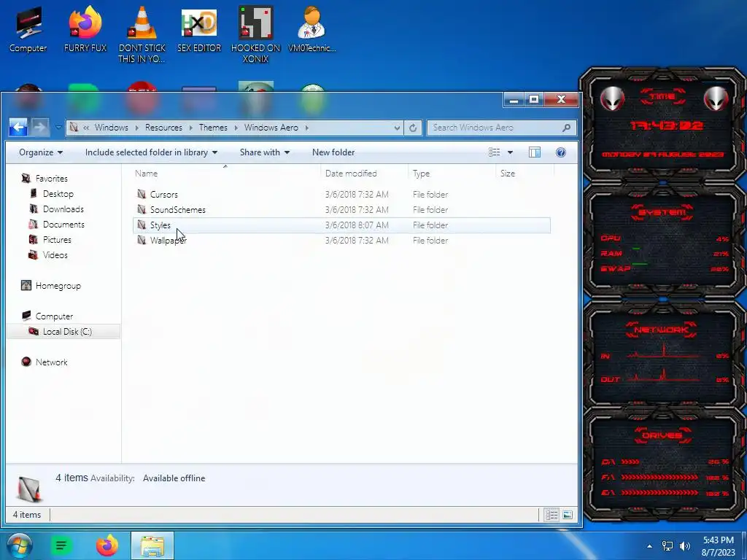Launch Firefox from the taskbar
This screenshot has height=560, width=747.
pos(107,545)
